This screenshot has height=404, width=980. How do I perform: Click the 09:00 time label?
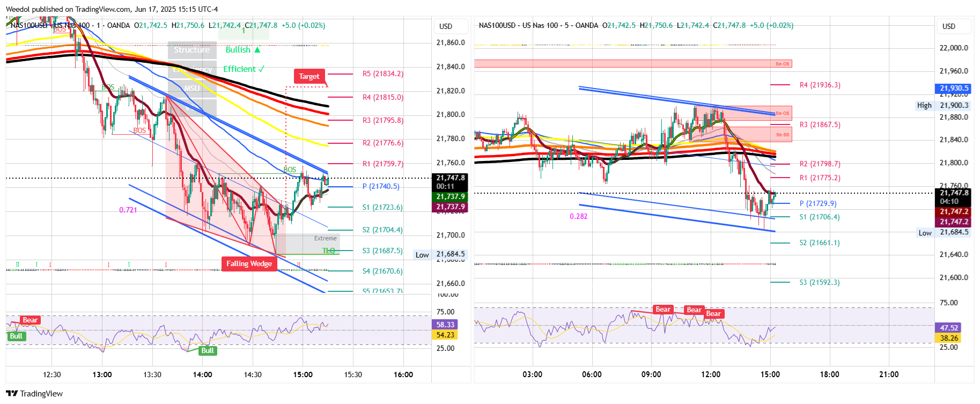[651, 374]
